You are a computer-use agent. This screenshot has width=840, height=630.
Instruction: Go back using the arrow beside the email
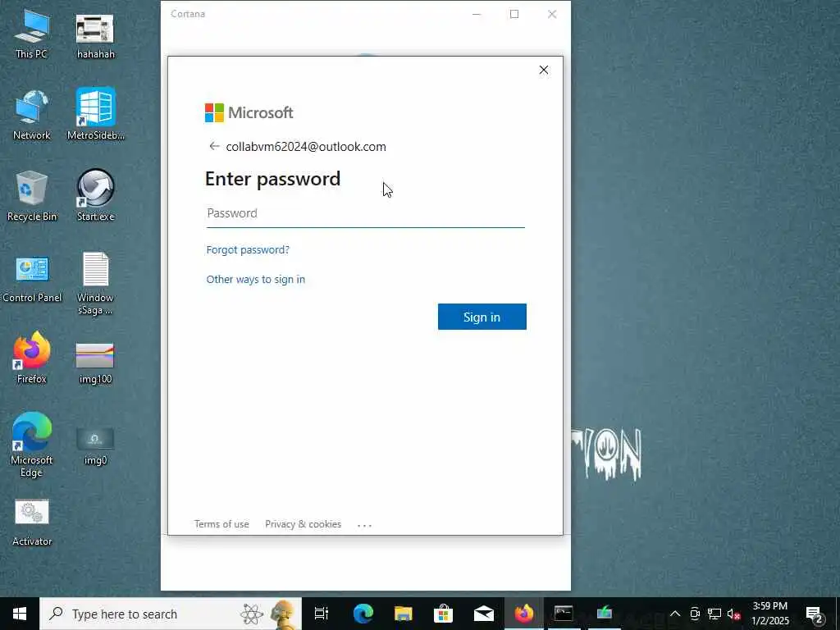[214, 146]
